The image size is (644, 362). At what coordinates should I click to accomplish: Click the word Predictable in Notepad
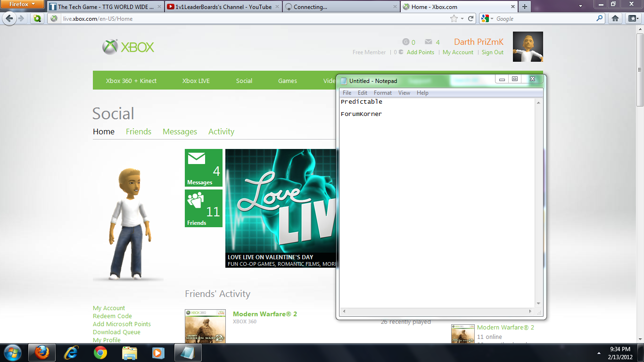pyautogui.click(x=362, y=102)
